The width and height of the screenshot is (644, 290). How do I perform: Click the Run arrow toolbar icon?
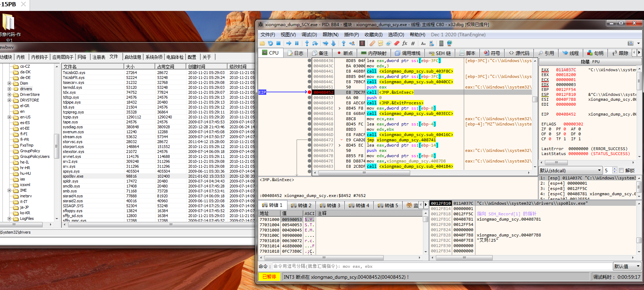pyautogui.click(x=288, y=43)
